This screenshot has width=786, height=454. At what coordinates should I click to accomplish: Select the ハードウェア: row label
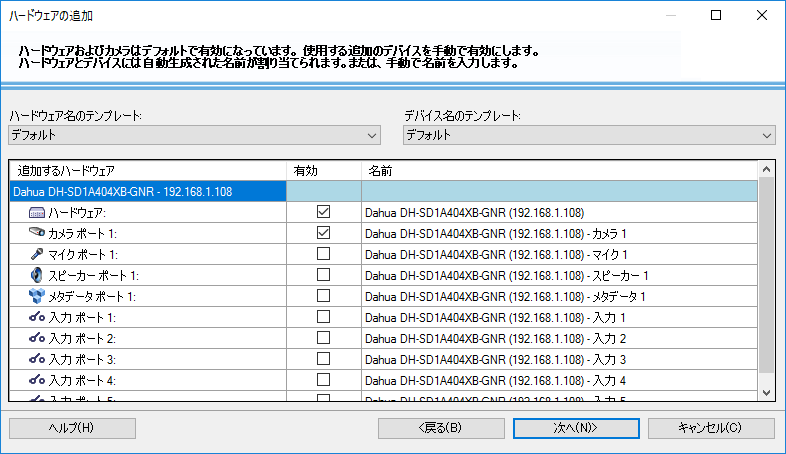[x=77, y=212]
